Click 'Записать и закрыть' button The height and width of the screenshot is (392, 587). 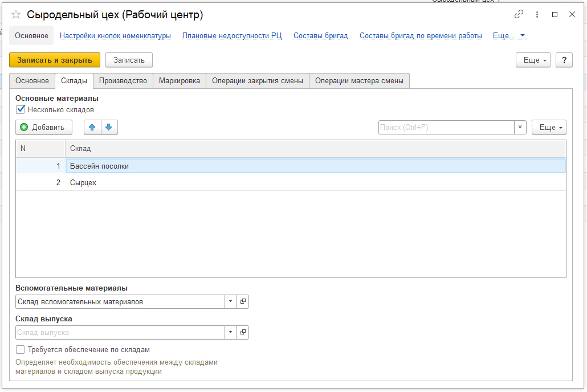(55, 60)
